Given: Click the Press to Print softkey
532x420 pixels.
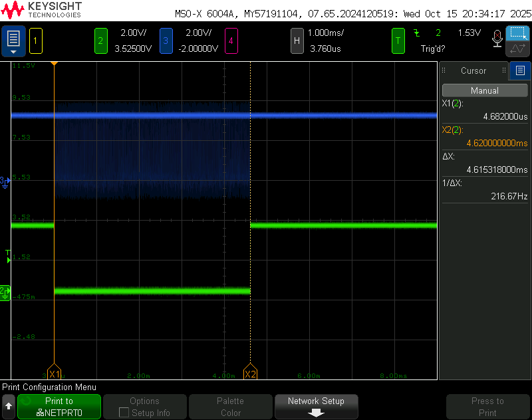Looking at the screenshot, I should point(487,407).
